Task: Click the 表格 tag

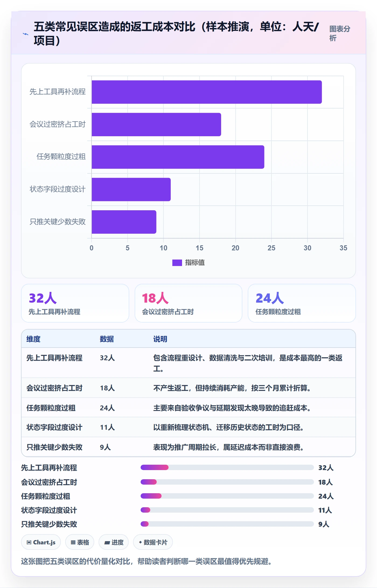Action: click(80, 542)
